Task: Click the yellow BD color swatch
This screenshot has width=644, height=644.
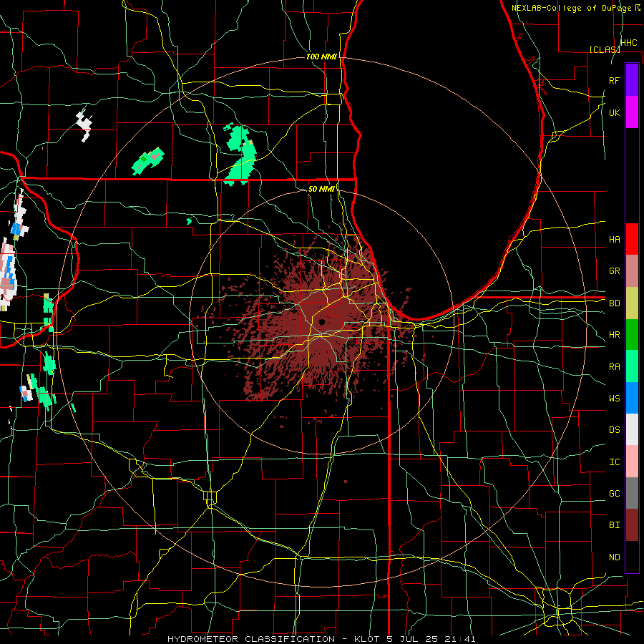Action: pyautogui.click(x=632, y=303)
